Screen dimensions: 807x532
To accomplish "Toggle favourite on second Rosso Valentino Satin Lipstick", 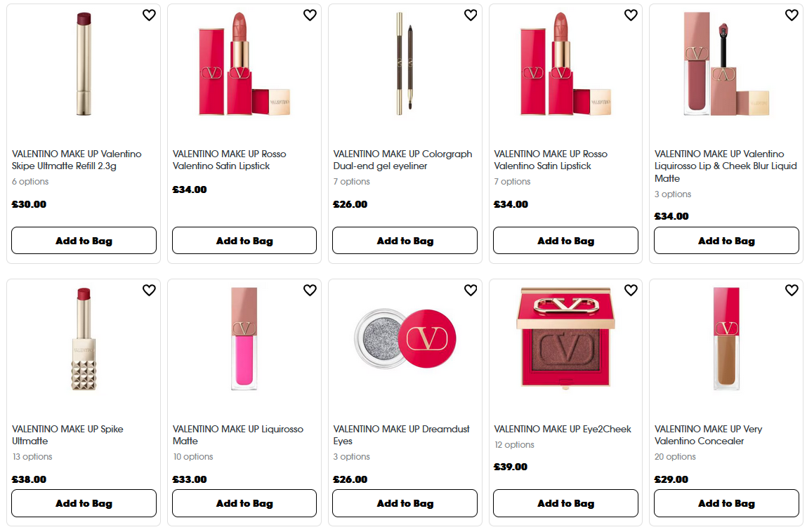I will (x=631, y=15).
